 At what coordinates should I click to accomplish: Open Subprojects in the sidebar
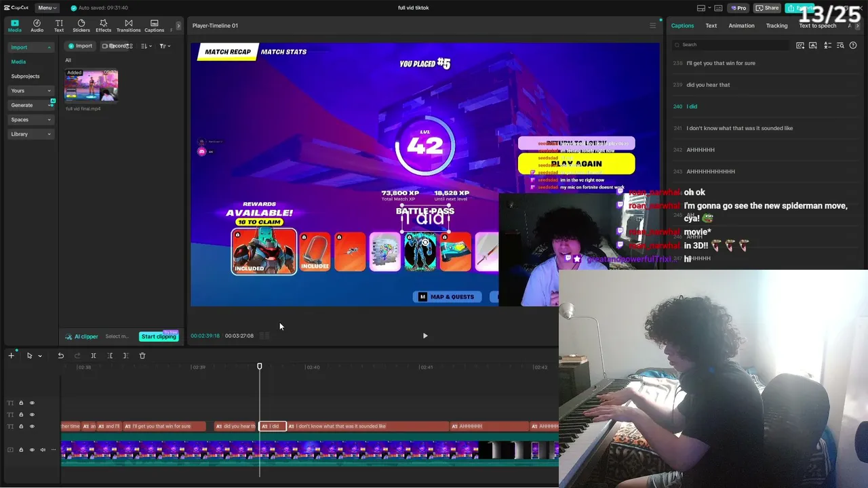[25, 77]
